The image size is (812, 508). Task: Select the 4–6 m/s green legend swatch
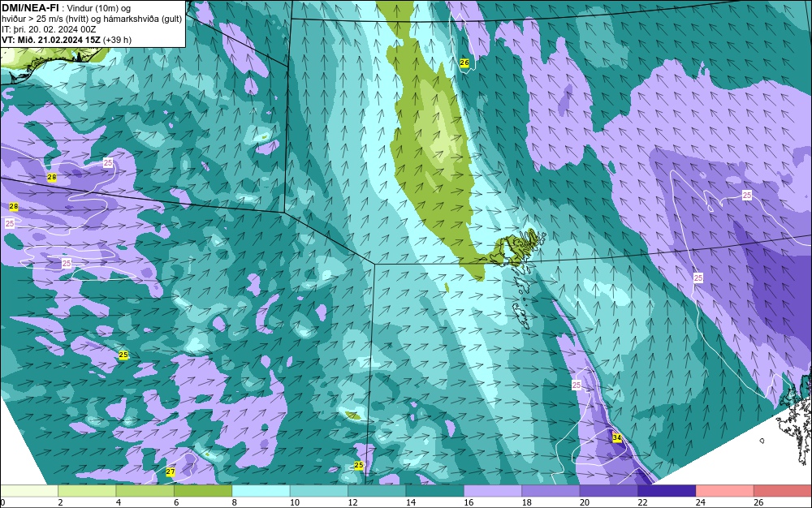pyautogui.click(x=145, y=491)
